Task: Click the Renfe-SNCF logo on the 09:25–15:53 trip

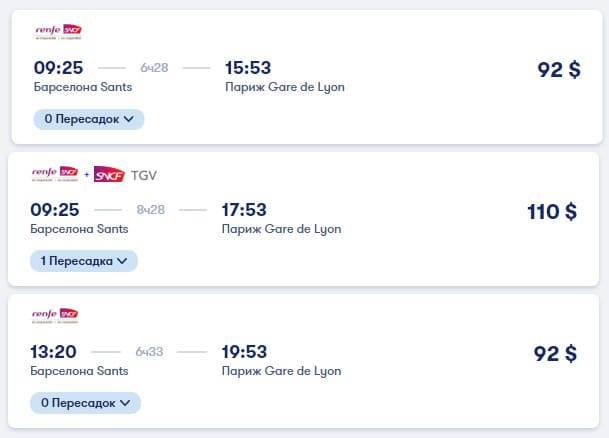Action: [58, 31]
